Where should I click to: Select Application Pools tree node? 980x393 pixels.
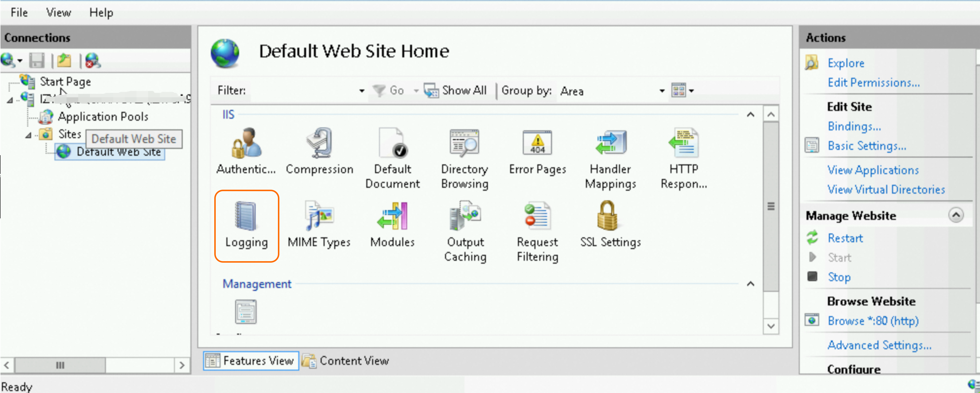[103, 116]
